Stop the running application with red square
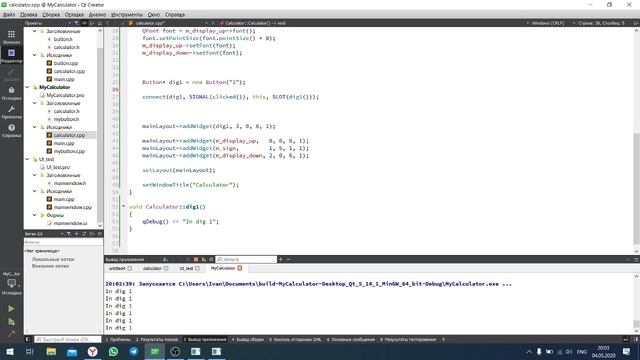This screenshot has width=640, height=360. [x=196, y=260]
